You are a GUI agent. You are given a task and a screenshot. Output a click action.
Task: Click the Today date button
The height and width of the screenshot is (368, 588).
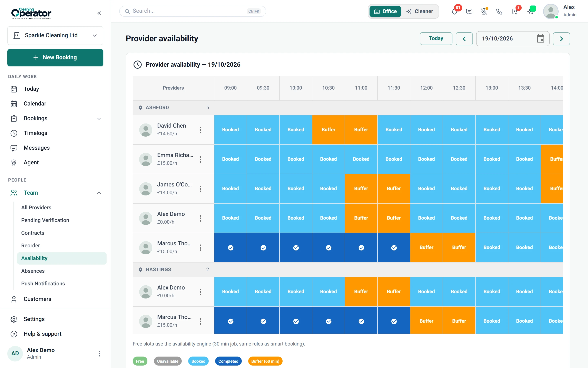(x=436, y=38)
